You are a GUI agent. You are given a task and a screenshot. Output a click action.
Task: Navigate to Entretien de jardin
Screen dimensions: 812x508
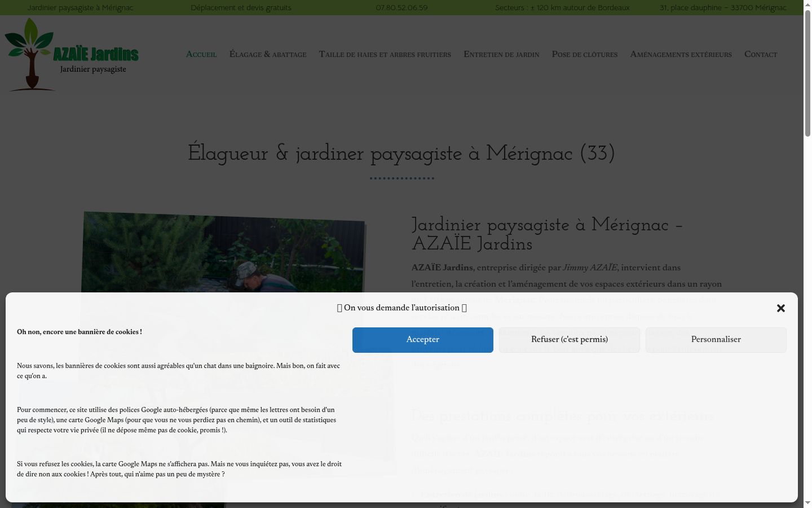pyautogui.click(x=501, y=54)
